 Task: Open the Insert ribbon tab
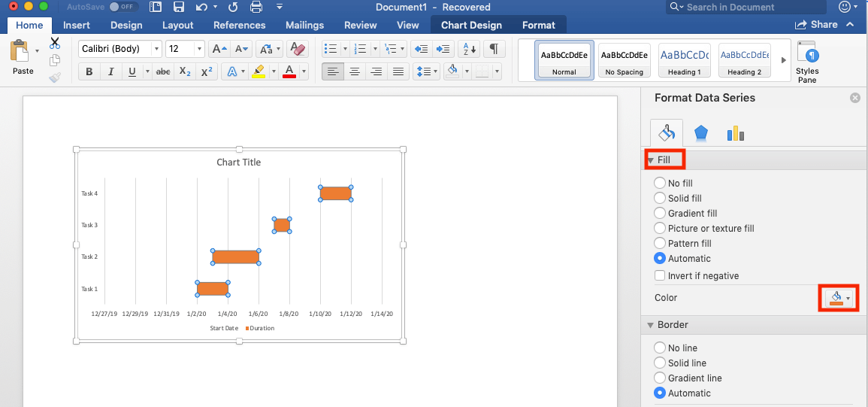pos(77,25)
